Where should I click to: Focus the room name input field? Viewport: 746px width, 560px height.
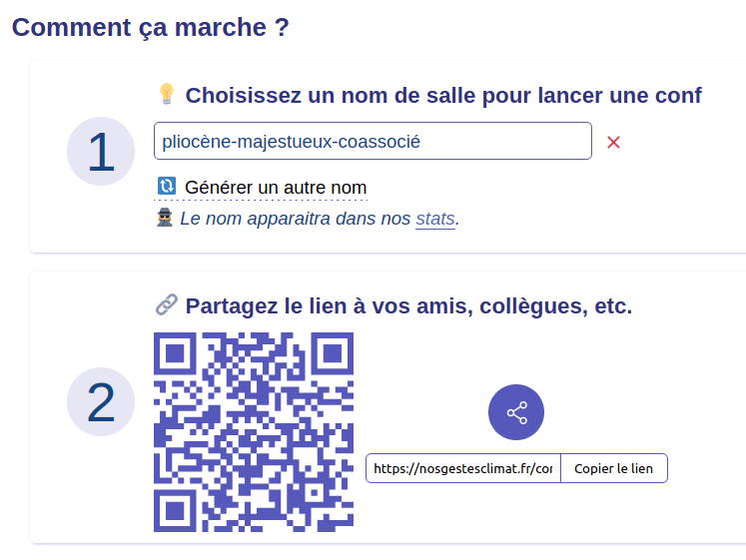click(x=373, y=142)
